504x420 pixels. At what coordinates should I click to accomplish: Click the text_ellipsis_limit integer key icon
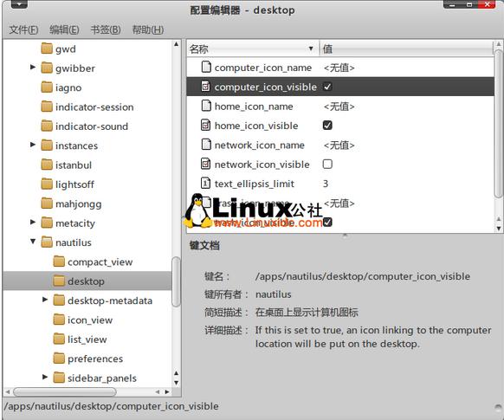click(206, 183)
